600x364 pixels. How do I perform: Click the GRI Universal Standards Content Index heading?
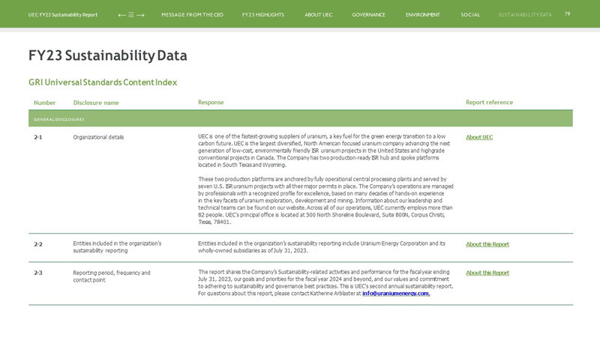tap(103, 82)
